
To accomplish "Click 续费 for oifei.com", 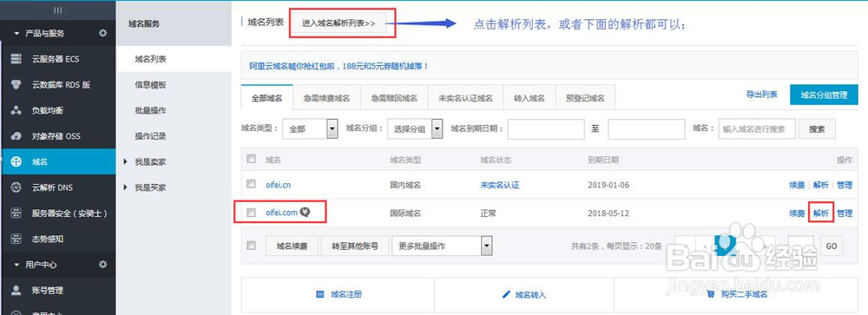I will pyautogui.click(x=797, y=213).
